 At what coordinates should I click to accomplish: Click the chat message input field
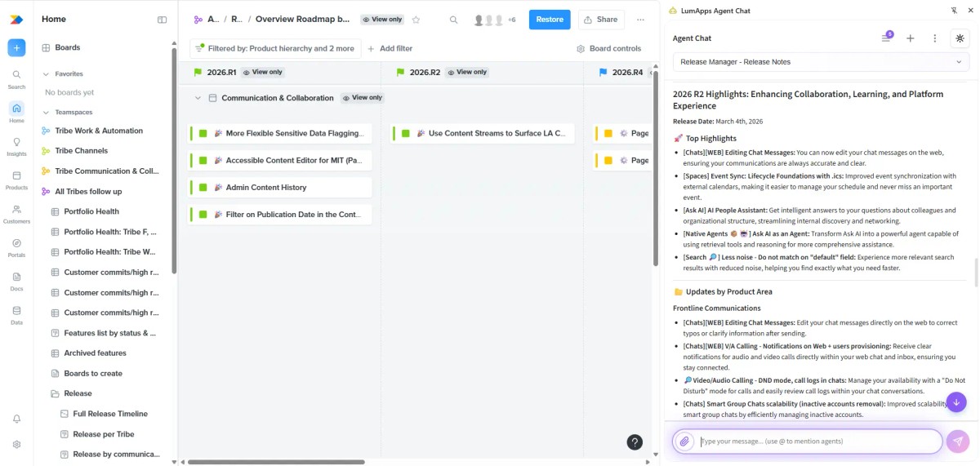pyautogui.click(x=819, y=442)
